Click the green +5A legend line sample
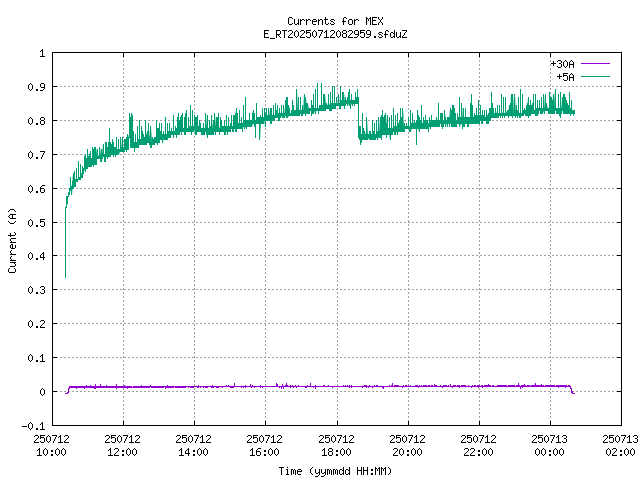This screenshot has height=480, width=640. pos(595,76)
